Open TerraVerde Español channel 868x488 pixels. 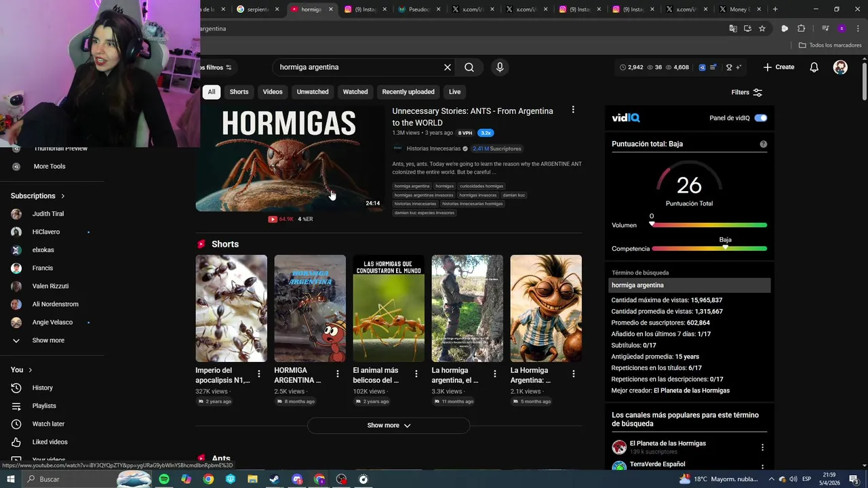coord(658,464)
